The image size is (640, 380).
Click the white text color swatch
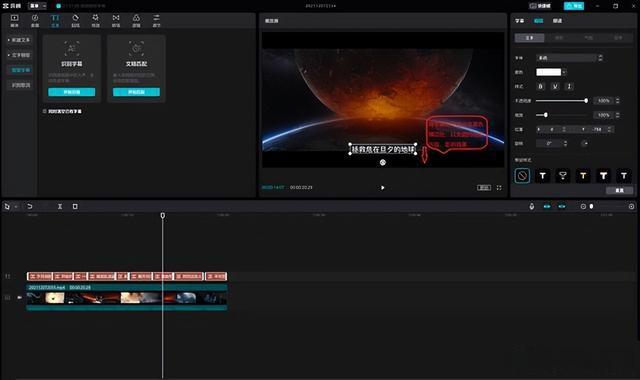(548, 72)
